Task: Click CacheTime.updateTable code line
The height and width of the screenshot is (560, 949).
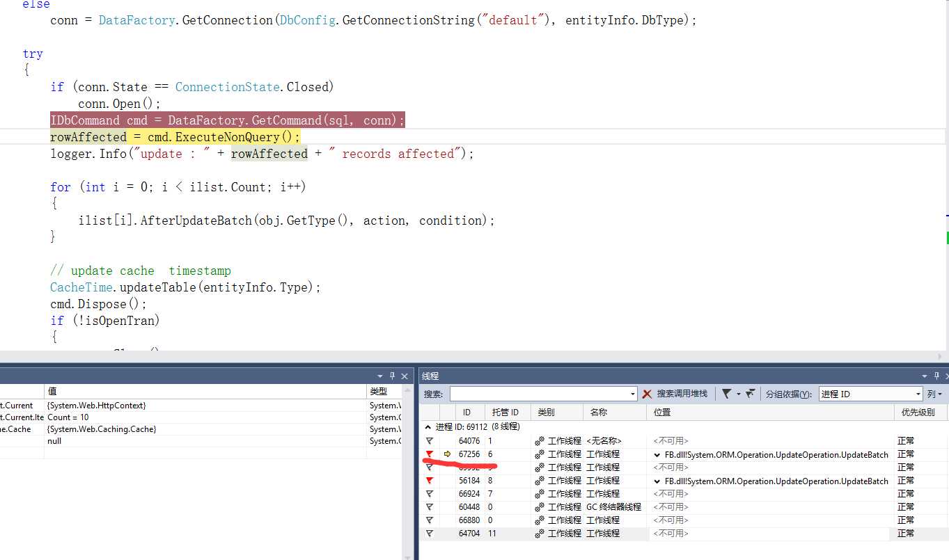Action: point(185,287)
